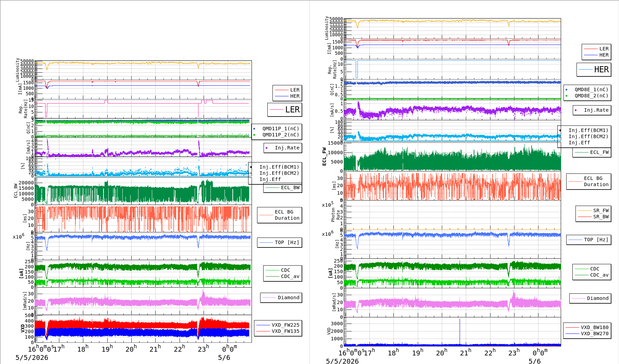Click the 5/5/2026 date label under HER panel
Screen dimensions: 619x364
coord(342,361)
